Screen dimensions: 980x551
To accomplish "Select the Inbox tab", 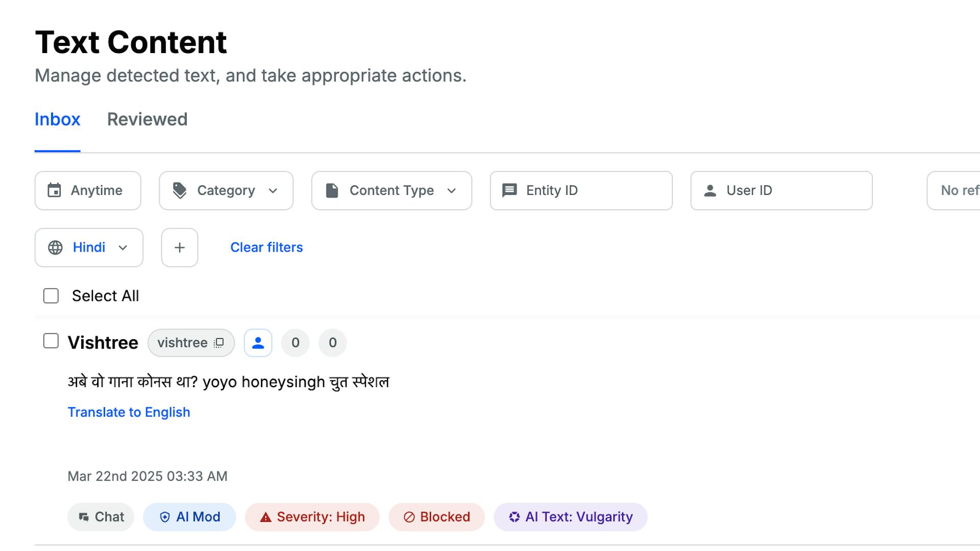I will coord(57,119).
